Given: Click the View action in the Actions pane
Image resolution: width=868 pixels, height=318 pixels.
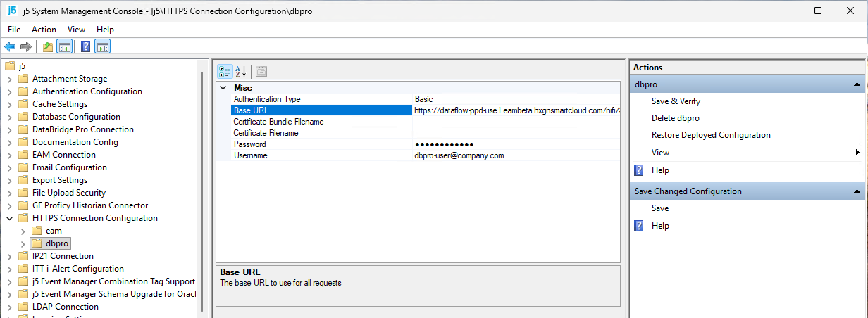Looking at the screenshot, I should 660,153.
